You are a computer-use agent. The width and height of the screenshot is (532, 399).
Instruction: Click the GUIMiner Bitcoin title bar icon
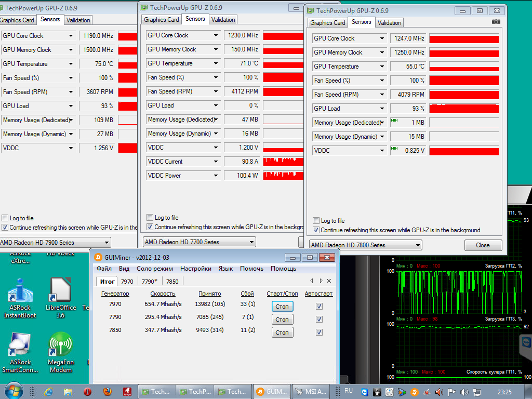(x=98, y=257)
